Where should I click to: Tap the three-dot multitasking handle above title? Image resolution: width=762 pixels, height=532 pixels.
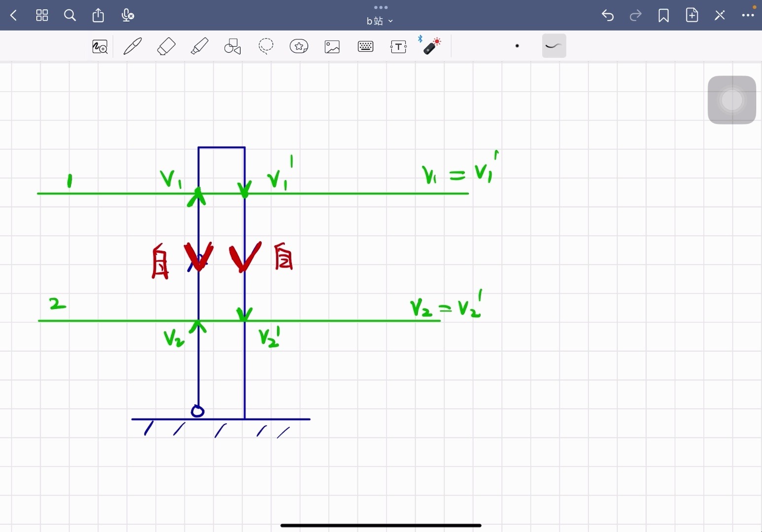pyautogui.click(x=381, y=7)
